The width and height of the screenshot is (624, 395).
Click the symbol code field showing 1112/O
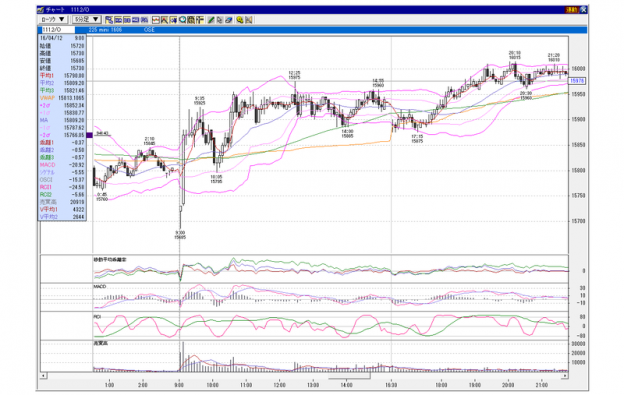pyautogui.click(x=58, y=30)
